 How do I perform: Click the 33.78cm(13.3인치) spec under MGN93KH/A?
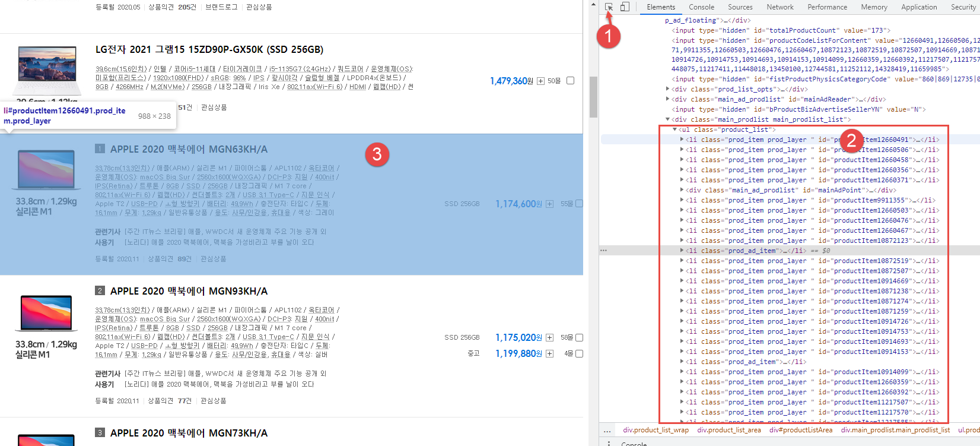point(122,310)
